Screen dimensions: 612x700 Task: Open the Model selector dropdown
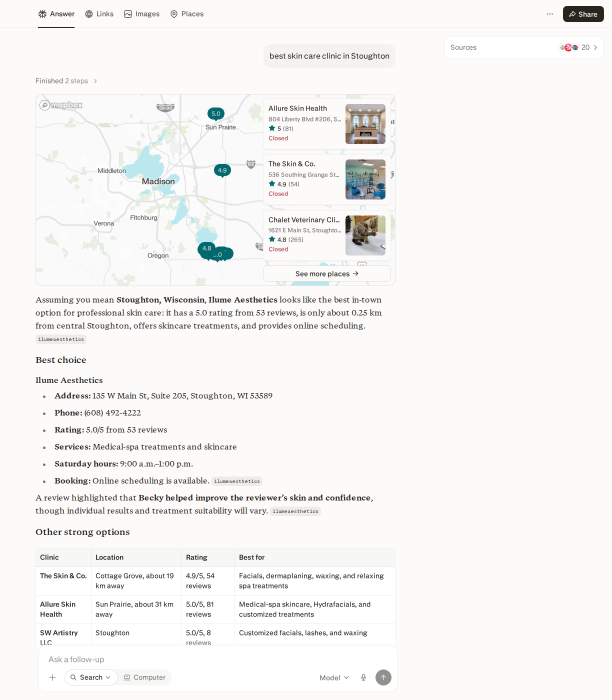click(334, 677)
